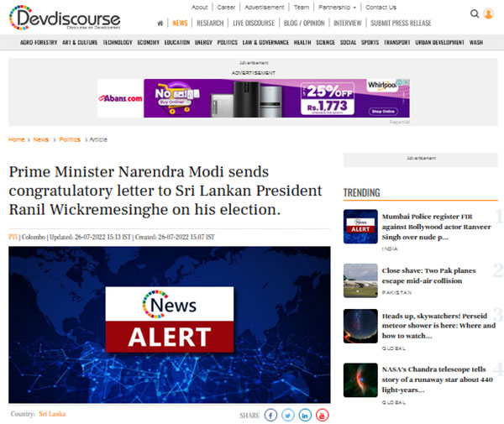The image size is (504, 424).
Task: Click the News Alert article image
Action: [170, 325]
